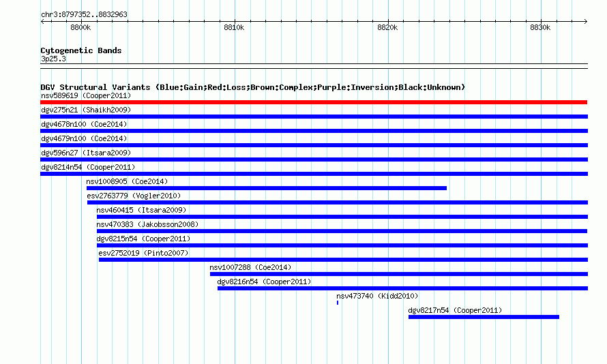This screenshot has height=364, width=607.
Task: Click the esv2752019 blue variant bar
Action: tap(343, 260)
